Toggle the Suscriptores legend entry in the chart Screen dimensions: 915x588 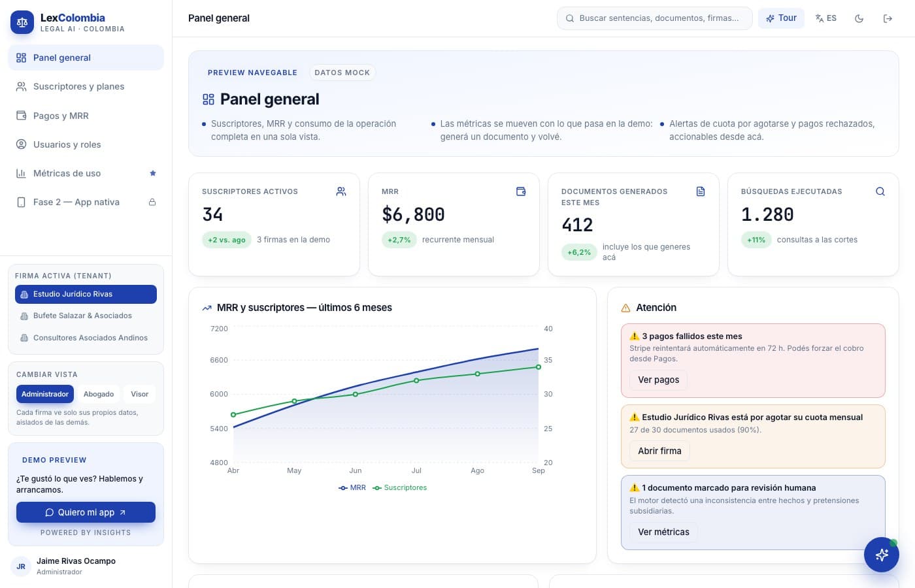point(399,487)
